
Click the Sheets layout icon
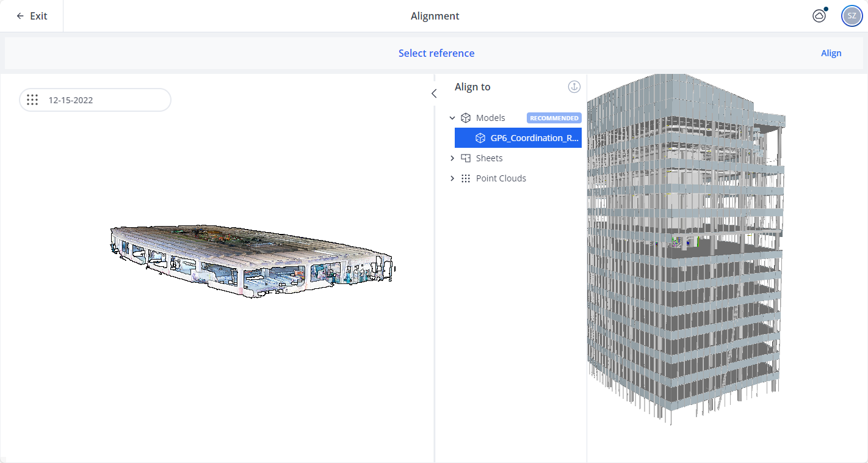(466, 158)
